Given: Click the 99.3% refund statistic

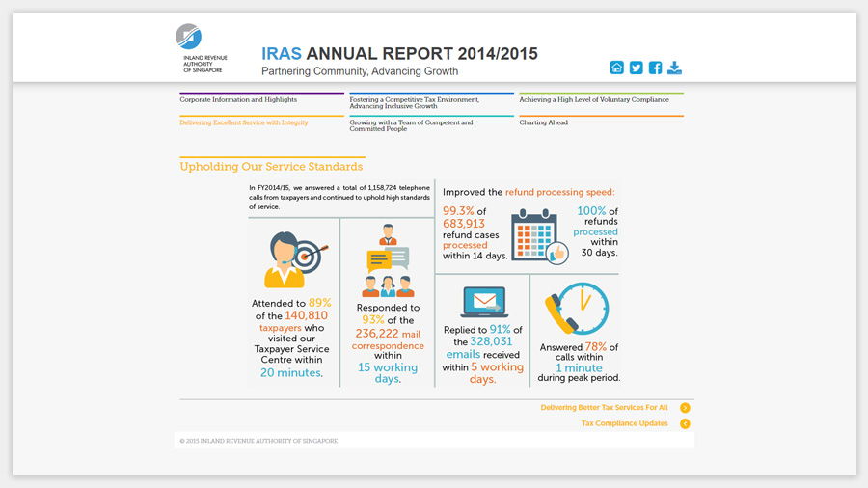Looking at the screenshot, I should [458, 211].
